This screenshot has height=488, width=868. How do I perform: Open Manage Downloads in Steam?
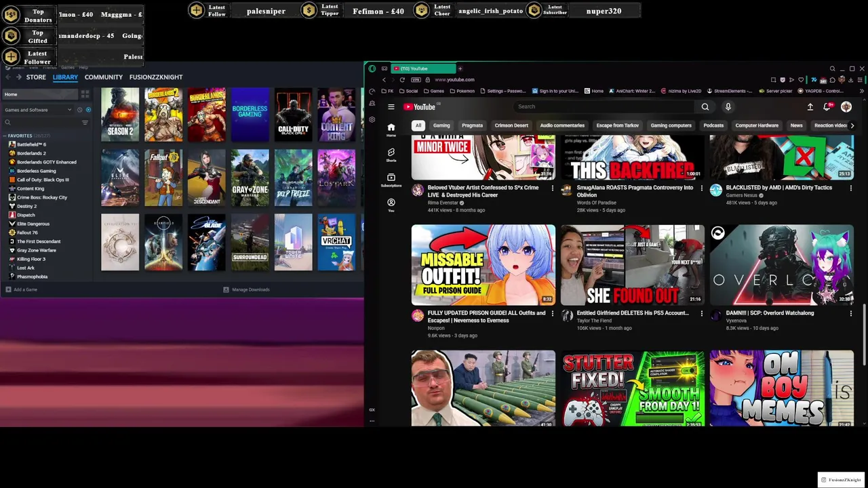tap(246, 289)
